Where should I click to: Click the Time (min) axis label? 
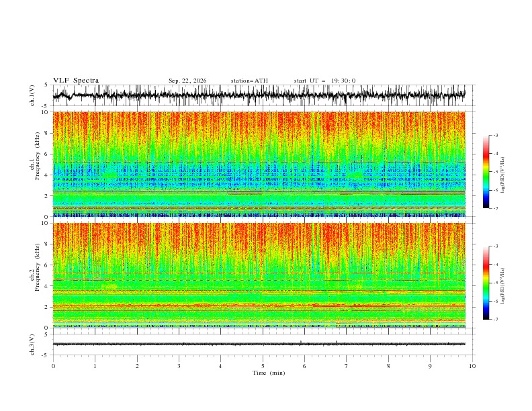coord(269,373)
